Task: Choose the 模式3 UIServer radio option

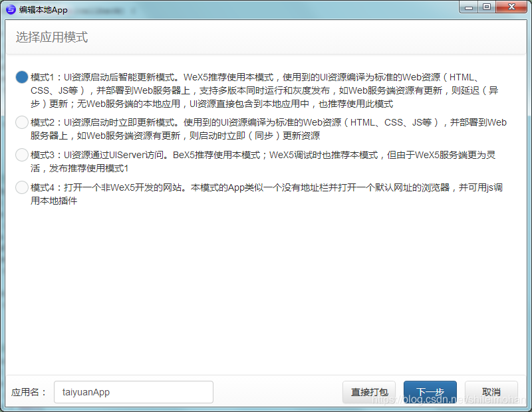Action: tap(22, 155)
